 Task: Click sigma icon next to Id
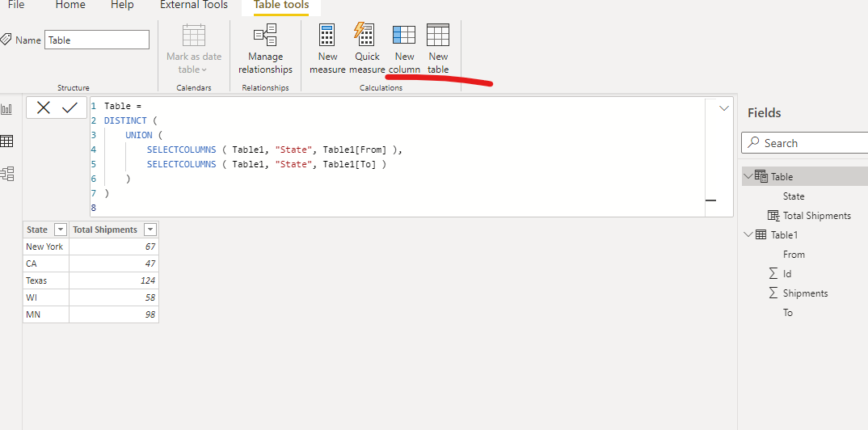coord(773,273)
